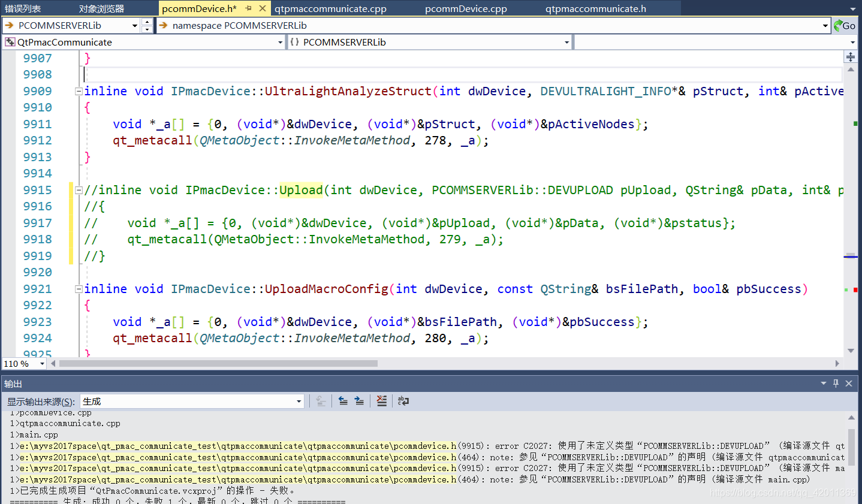Click the 1>qtpmaccommunicate.cpp output line
This screenshot has width=862, height=504.
pos(65,424)
